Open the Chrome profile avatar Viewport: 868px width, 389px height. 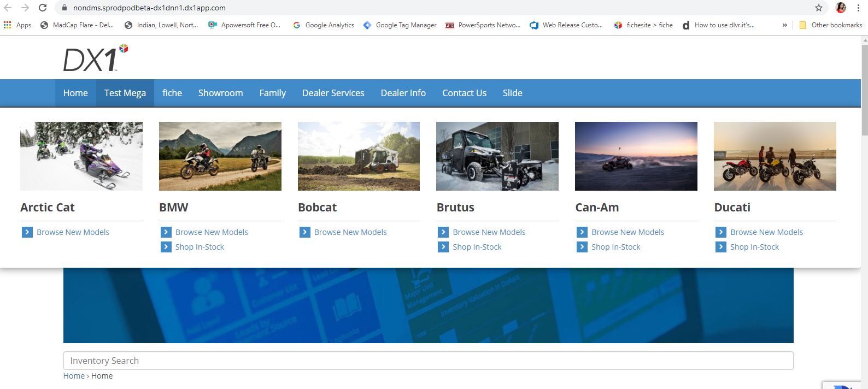point(841,8)
